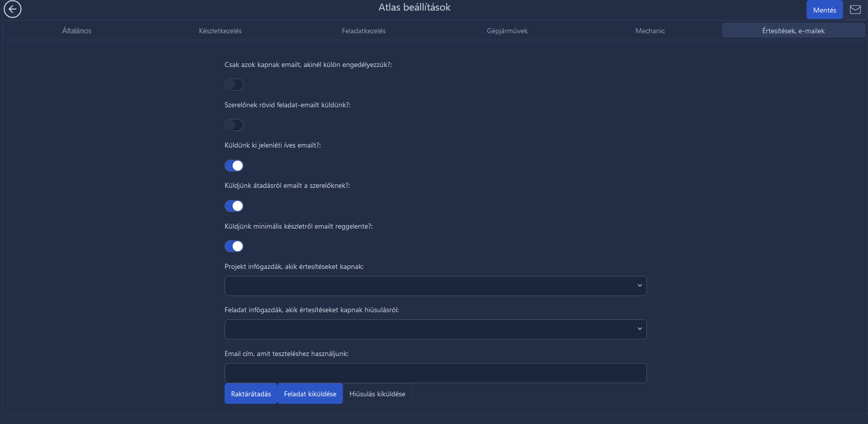This screenshot has height=424, width=868.
Task: Open the Készletkezelés tab
Action: point(220,31)
